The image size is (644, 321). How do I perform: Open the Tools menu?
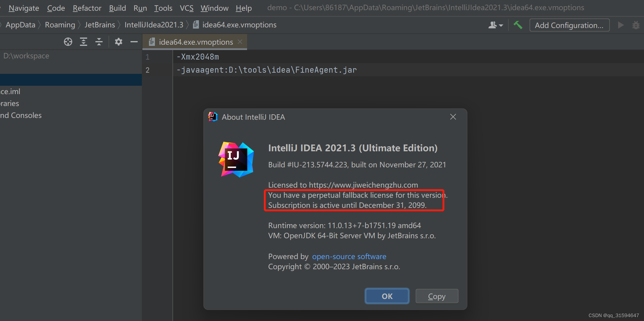(x=163, y=8)
